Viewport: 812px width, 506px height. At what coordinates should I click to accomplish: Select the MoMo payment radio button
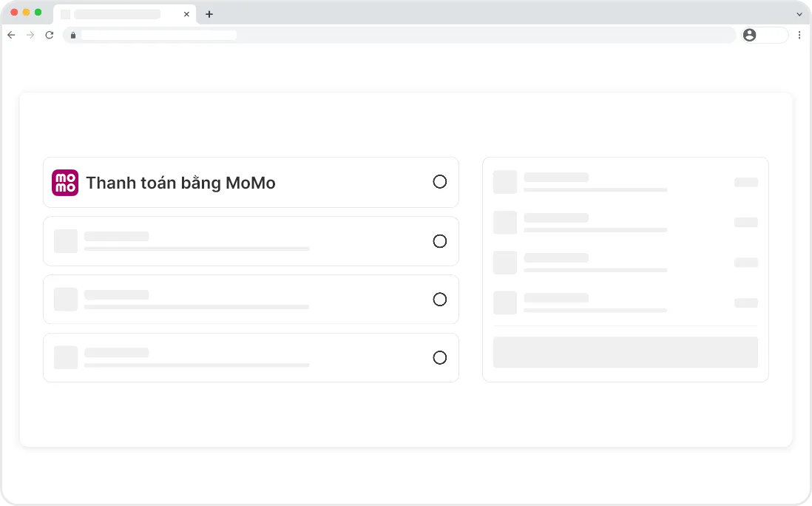pos(440,182)
